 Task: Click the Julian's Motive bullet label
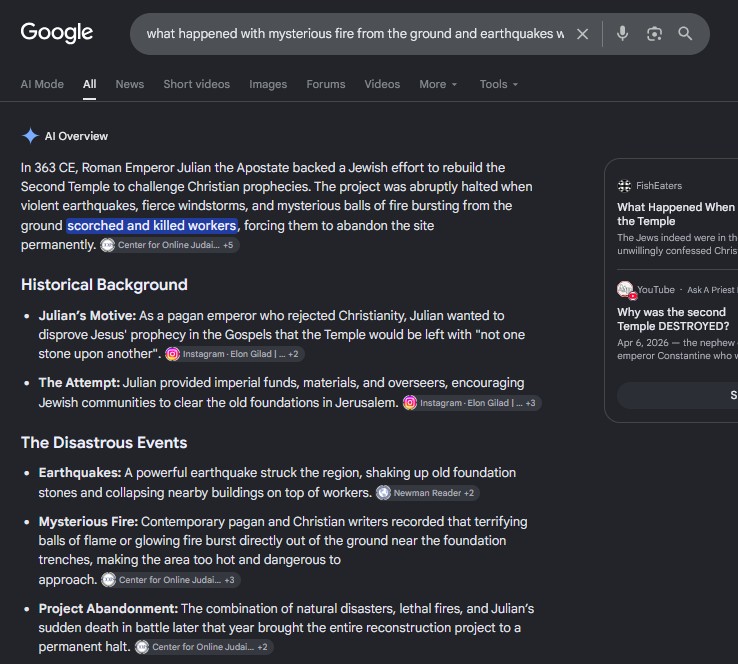click(x=87, y=316)
